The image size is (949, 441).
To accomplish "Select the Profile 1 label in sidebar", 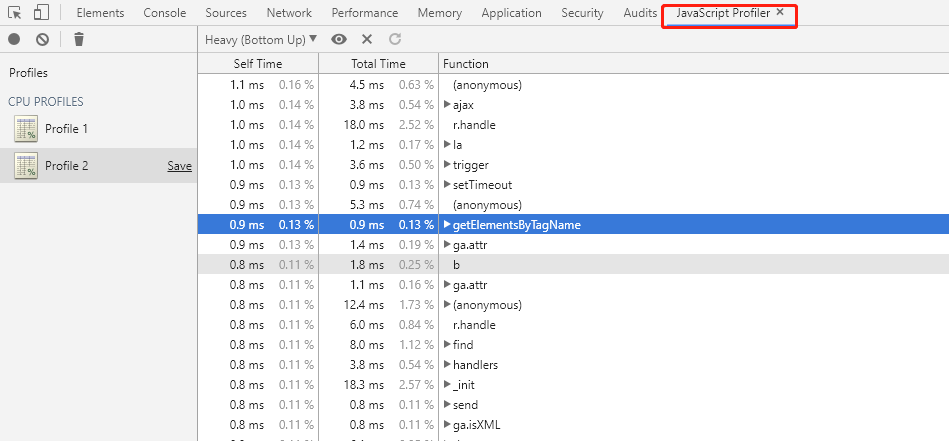I will (x=67, y=129).
